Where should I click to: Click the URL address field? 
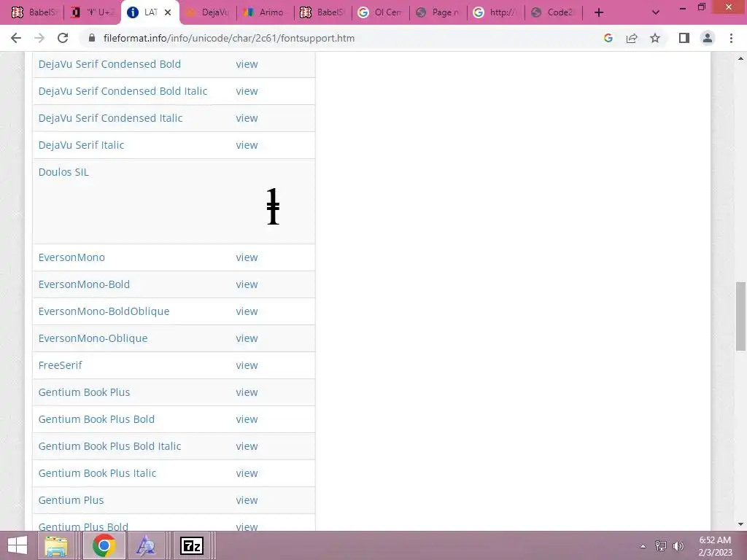333,38
